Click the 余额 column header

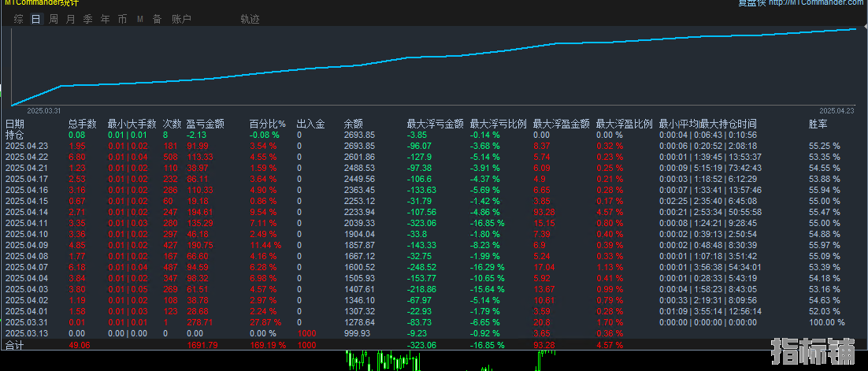[x=353, y=124]
